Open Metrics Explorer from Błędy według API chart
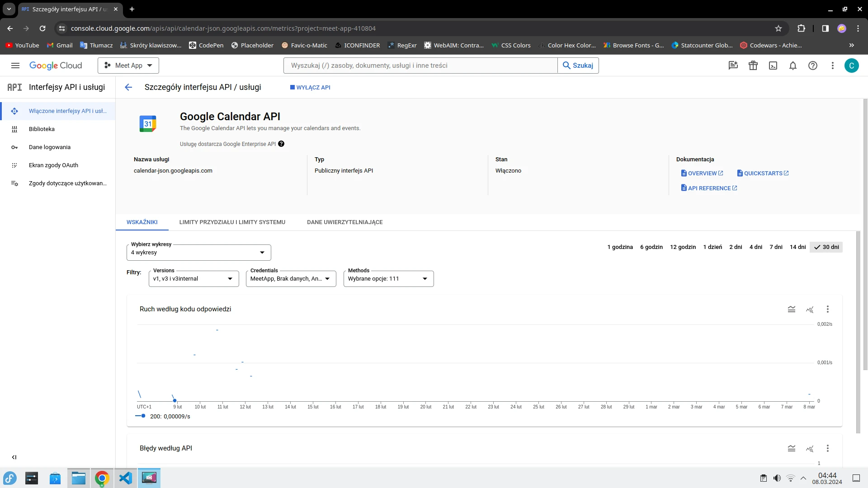Screen dimensions: 868x488 (x=810, y=448)
